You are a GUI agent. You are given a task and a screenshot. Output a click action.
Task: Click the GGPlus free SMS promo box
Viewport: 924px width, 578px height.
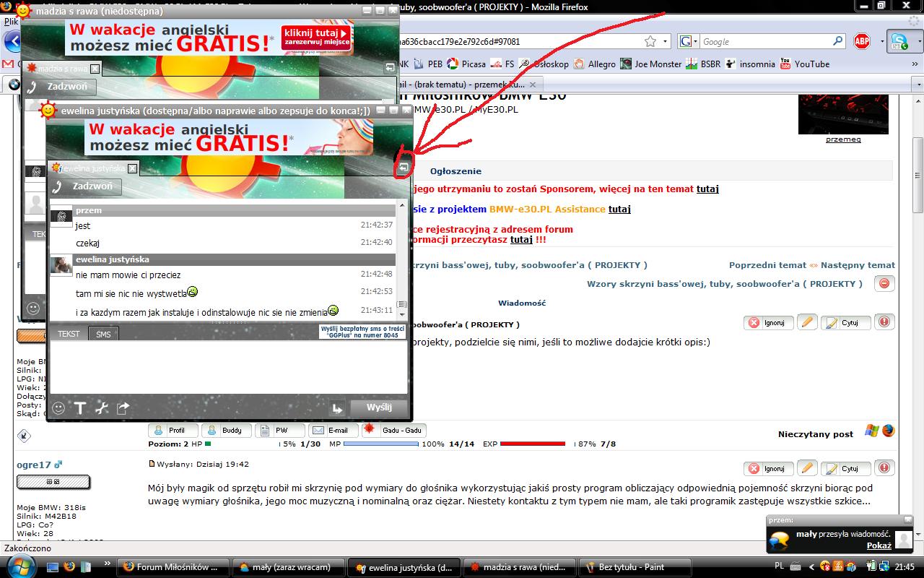[x=362, y=332]
